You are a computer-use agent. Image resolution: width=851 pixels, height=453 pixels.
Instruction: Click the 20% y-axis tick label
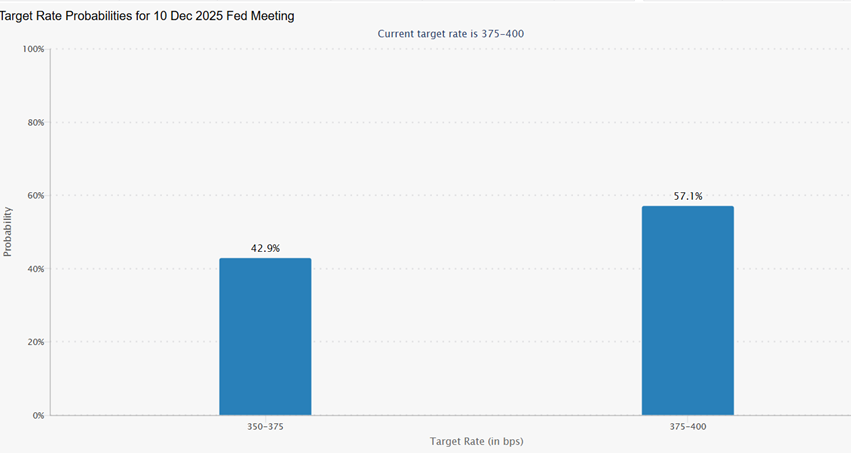click(34, 342)
